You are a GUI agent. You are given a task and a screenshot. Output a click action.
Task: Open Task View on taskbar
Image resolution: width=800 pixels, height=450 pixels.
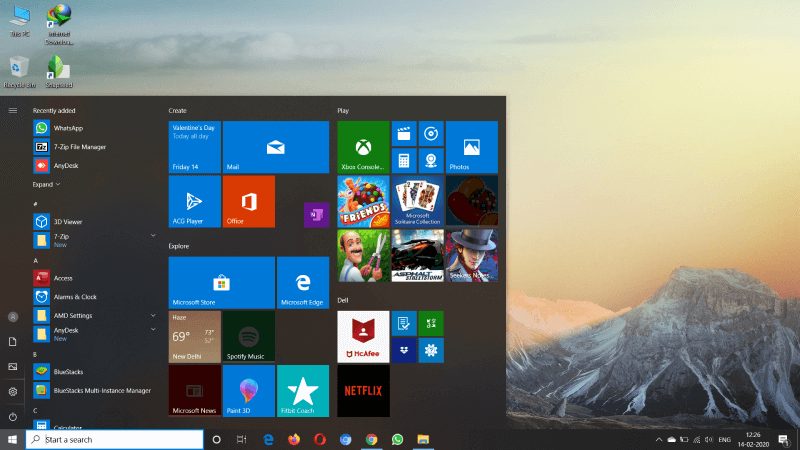(242, 439)
